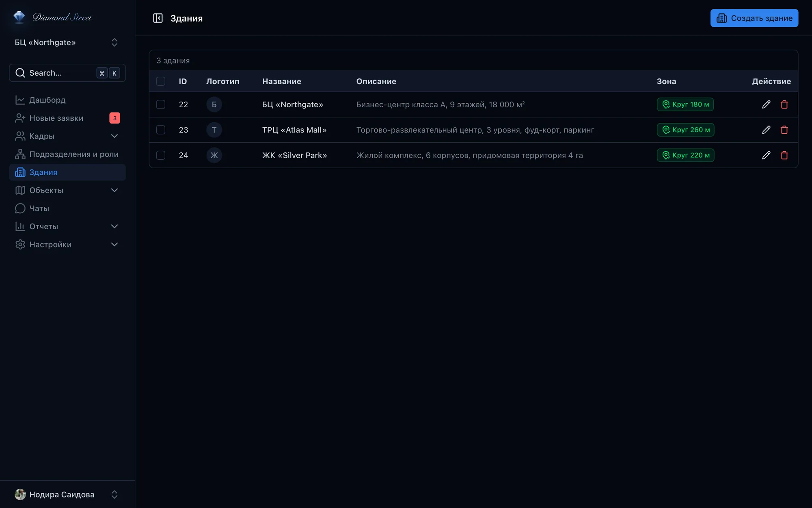Click the Т logo avatar for Atlas Mall

coord(214,130)
